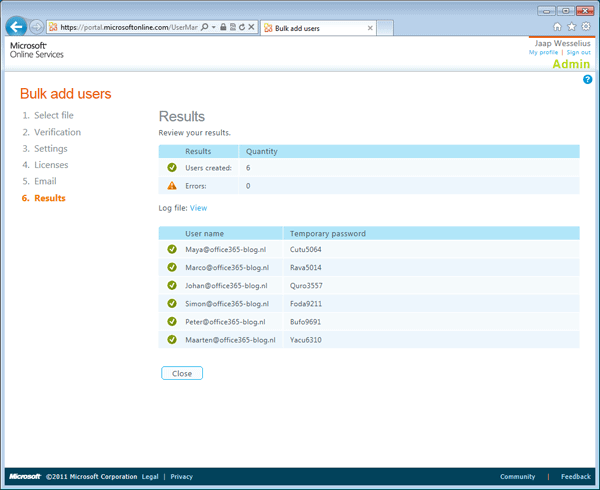This screenshot has width=600, height=490.
Task: Click the Users created quantity 6
Action: click(248, 168)
